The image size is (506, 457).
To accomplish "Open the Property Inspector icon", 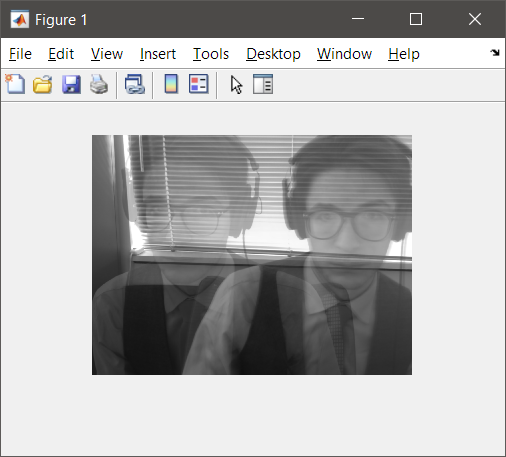I will click(263, 84).
